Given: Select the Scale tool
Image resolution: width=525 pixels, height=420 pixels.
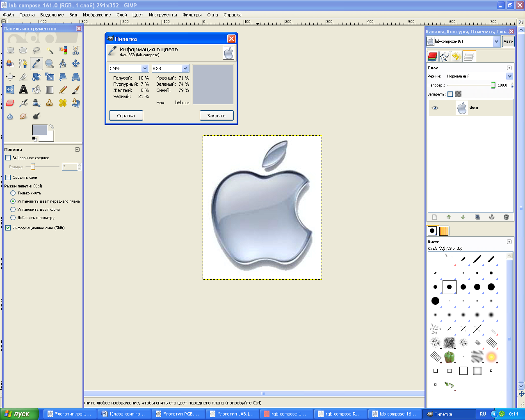Looking at the screenshot, I should [x=50, y=77].
